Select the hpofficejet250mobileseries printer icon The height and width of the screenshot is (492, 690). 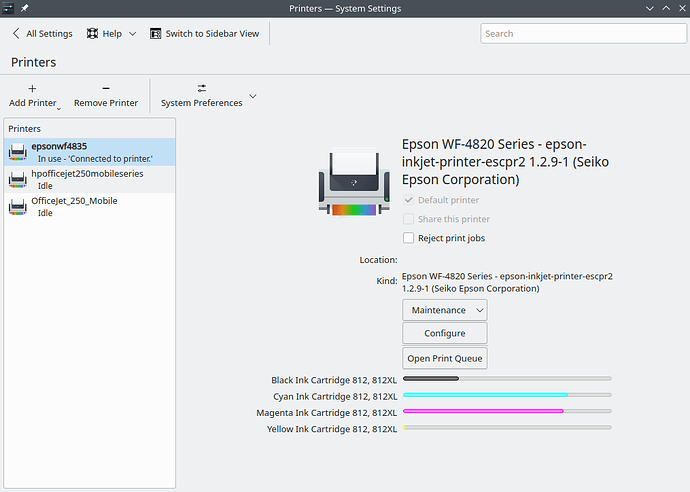pos(17,180)
